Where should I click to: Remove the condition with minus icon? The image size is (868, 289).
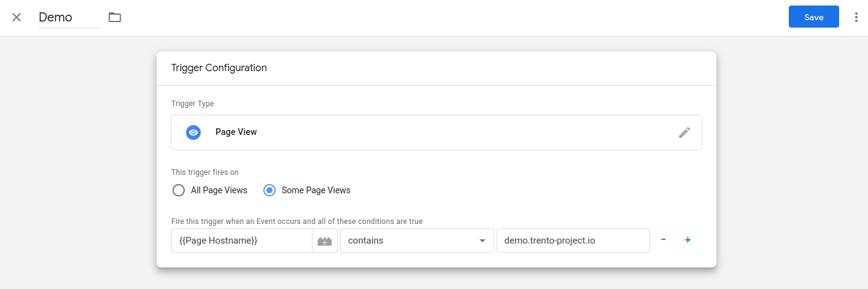[664, 240]
